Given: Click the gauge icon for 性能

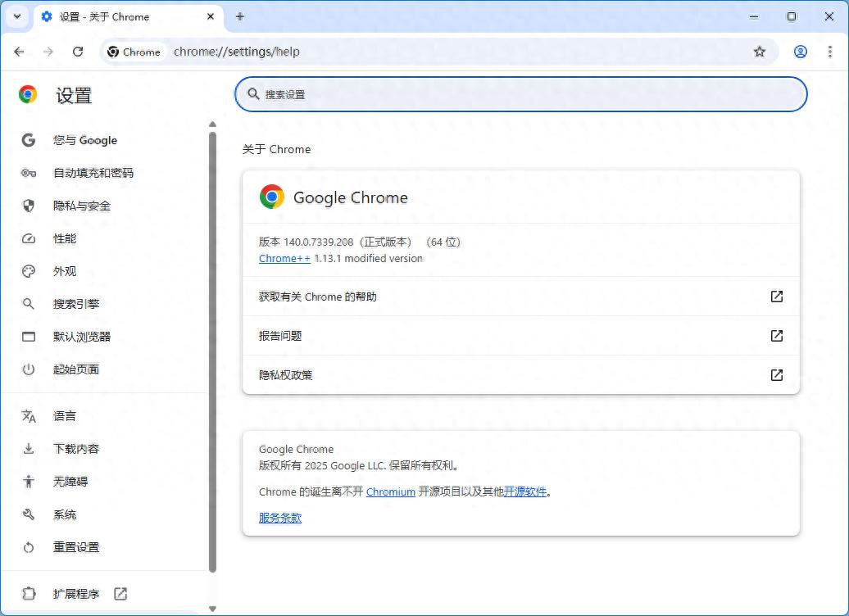Looking at the screenshot, I should pyautogui.click(x=29, y=238).
